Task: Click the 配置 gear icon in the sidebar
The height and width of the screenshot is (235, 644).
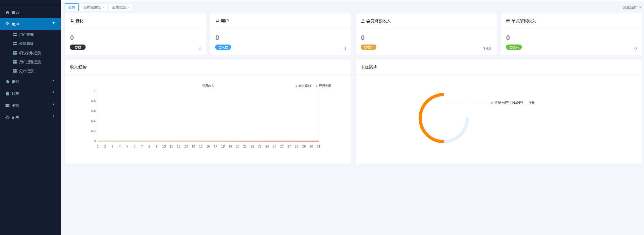Action: point(7,117)
